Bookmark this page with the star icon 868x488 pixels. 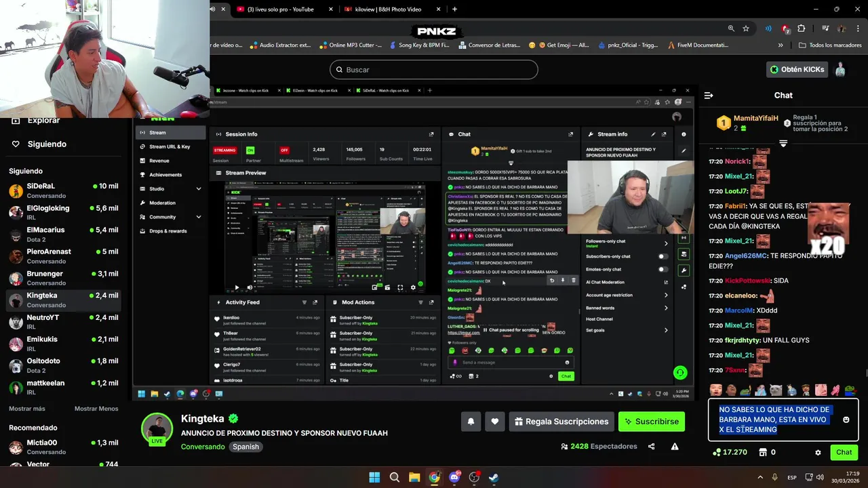(746, 28)
